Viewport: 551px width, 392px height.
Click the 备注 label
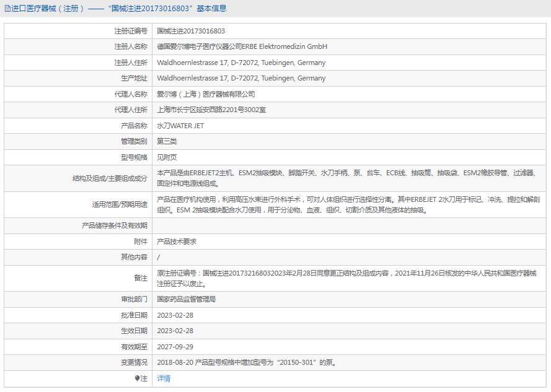[141, 278]
